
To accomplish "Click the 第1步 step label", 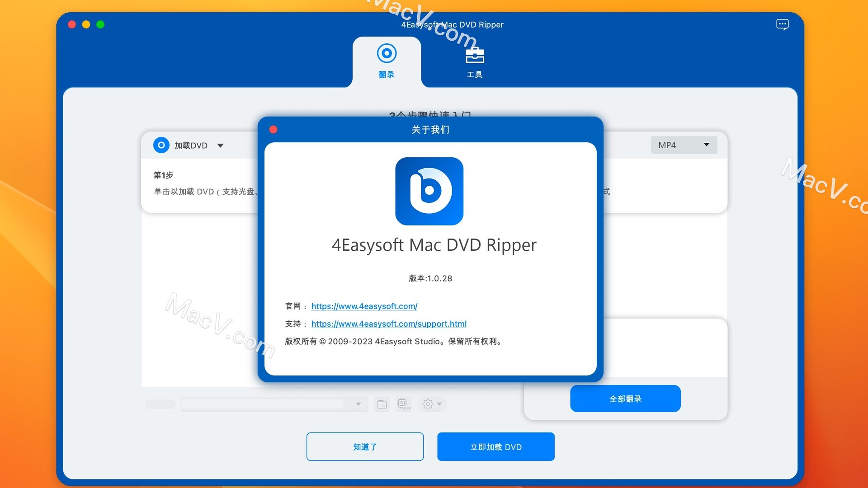I will [163, 175].
